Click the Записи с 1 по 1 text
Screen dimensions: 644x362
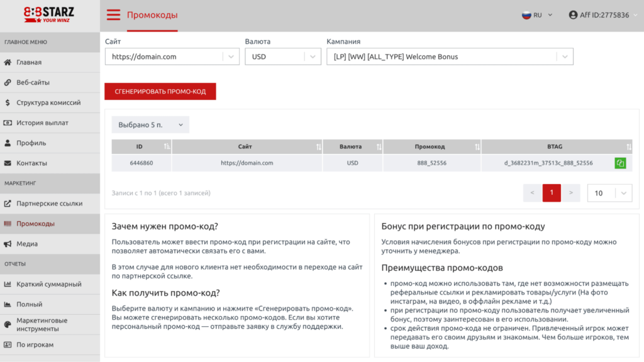point(161,193)
